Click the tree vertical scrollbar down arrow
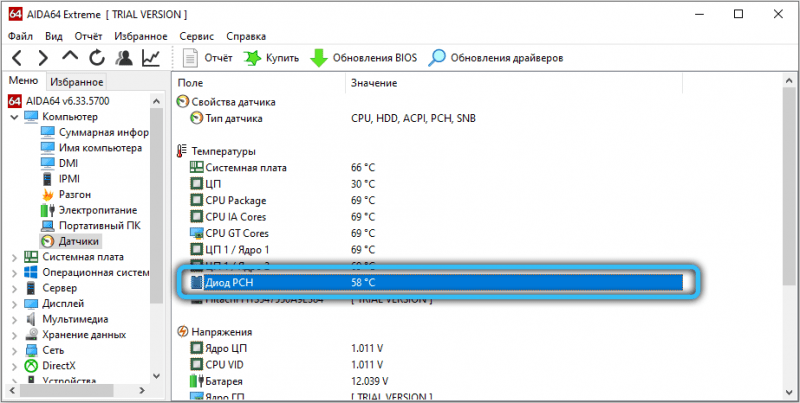The image size is (800, 403). [x=158, y=376]
